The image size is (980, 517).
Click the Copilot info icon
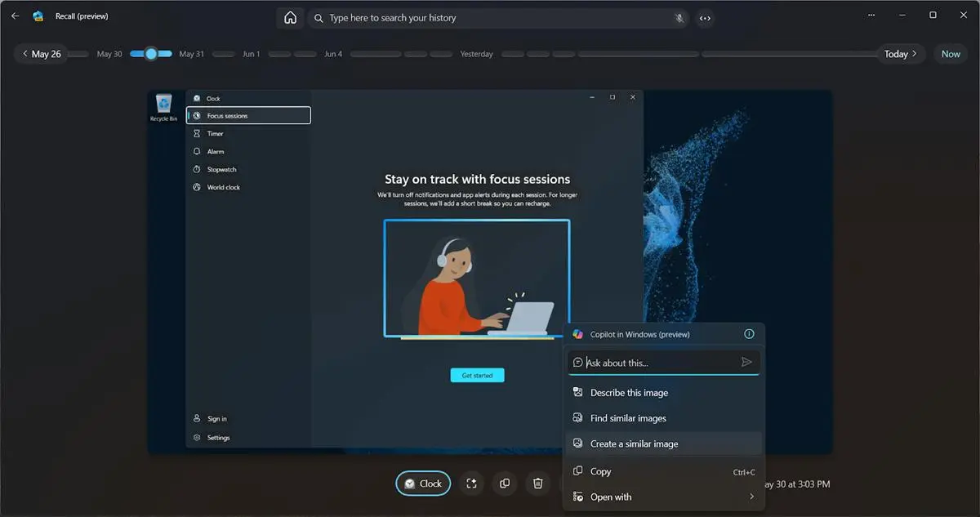pyautogui.click(x=749, y=334)
